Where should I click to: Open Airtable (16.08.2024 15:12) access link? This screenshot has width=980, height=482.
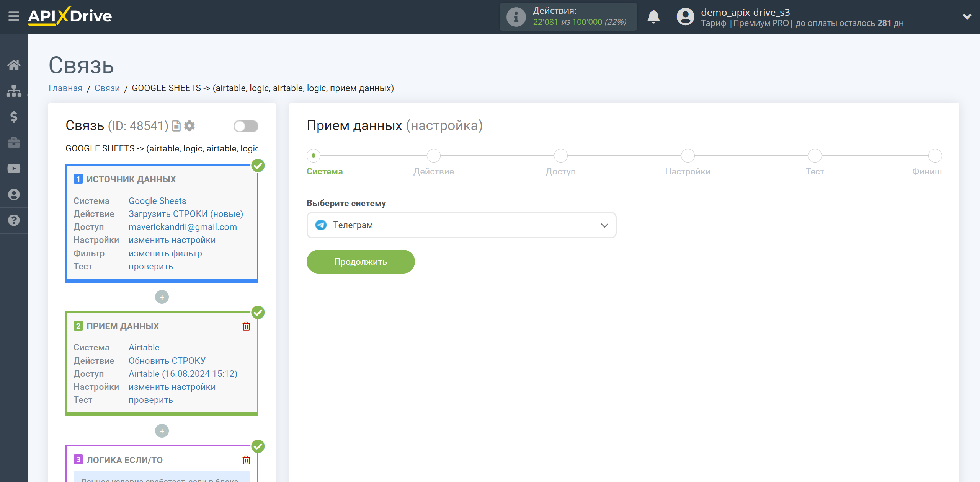tap(183, 374)
